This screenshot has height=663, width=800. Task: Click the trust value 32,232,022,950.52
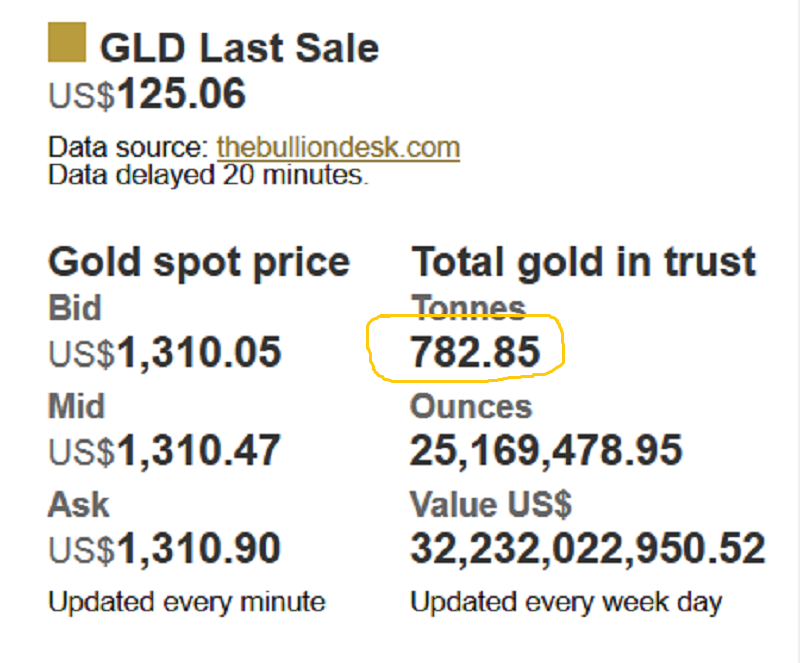click(x=588, y=549)
